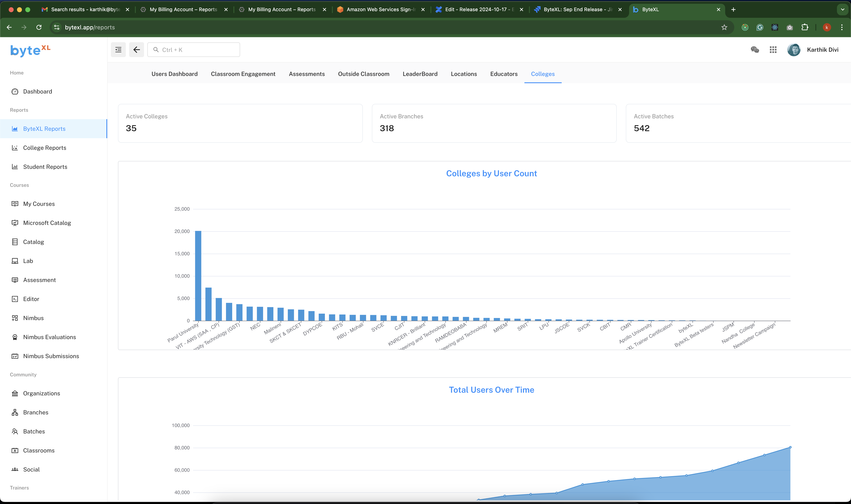Open the Nimbus Evaluations sidebar item

click(x=49, y=337)
